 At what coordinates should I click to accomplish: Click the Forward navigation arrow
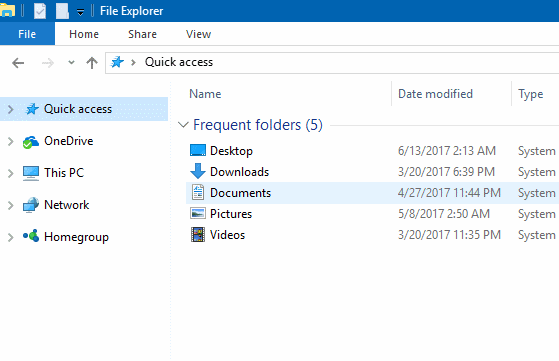click(x=48, y=63)
